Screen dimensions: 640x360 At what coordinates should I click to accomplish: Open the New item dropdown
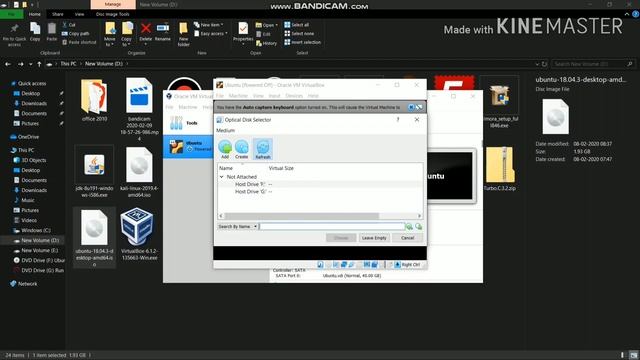point(210,25)
